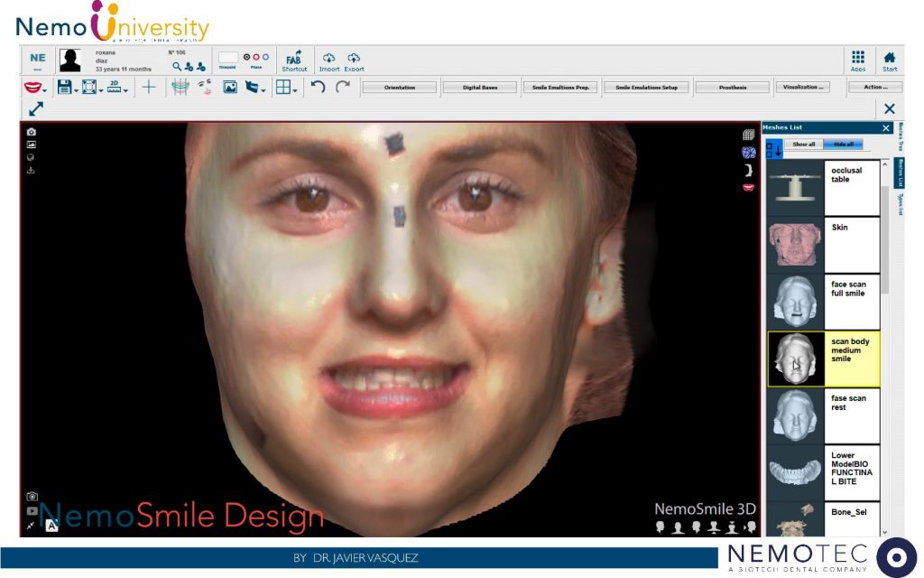
Task: Open the Digital Bases step
Action: click(480, 88)
